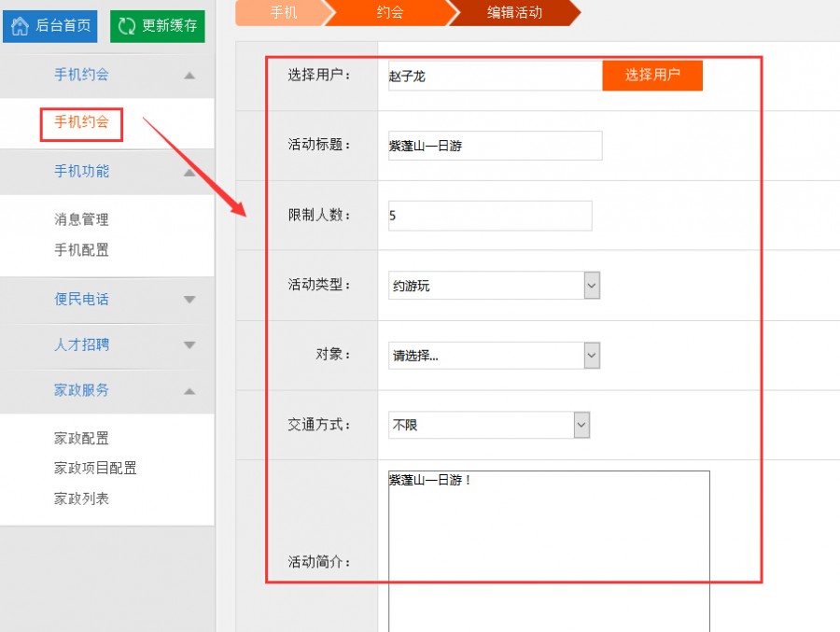
Task: Open the 交通方式 dropdown
Action: tap(489, 425)
